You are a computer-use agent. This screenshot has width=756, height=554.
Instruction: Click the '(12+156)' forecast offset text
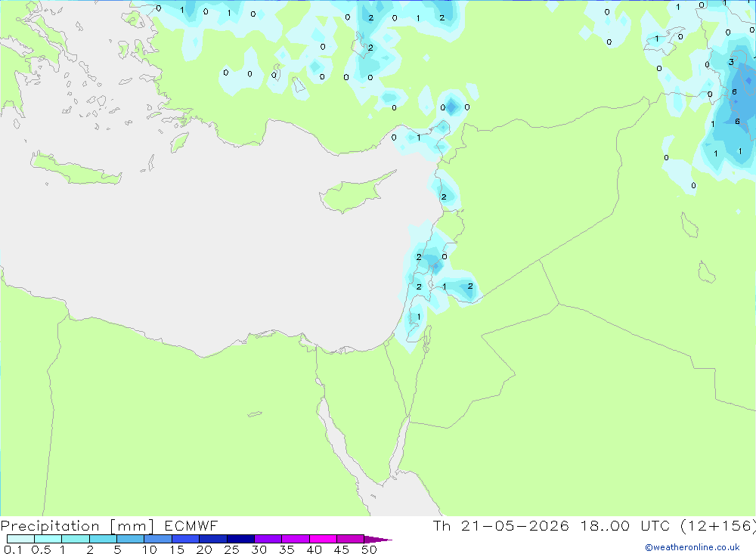tap(718, 525)
